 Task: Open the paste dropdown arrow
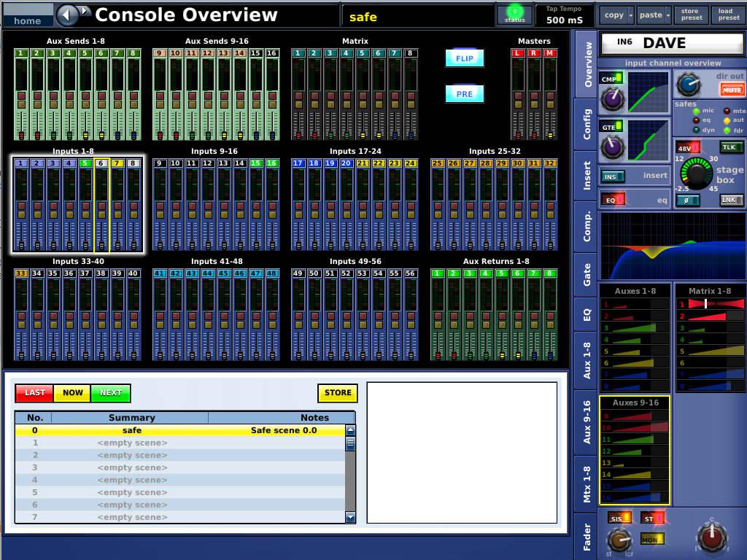tap(668, 15)
